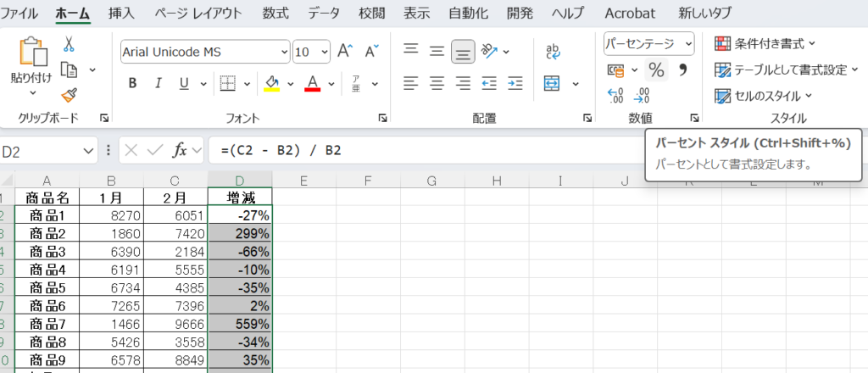The height and width of the screenshot is (373, 868).
Task: Open number group dialog launcher
Action: click(694, 118)
